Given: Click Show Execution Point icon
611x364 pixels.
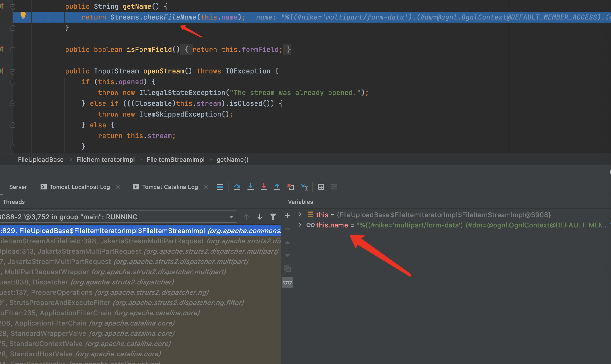Looking at the screenshot, I should pos(220,187).
